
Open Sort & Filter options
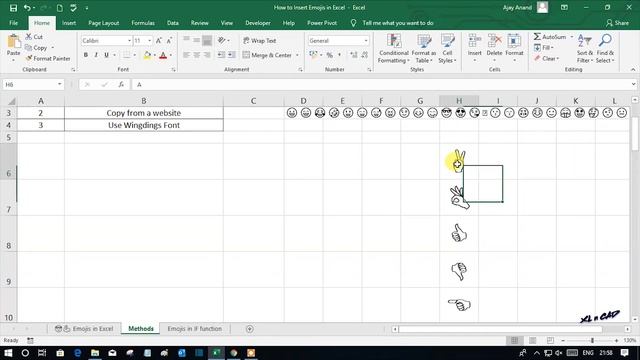[x=584, y=49]
